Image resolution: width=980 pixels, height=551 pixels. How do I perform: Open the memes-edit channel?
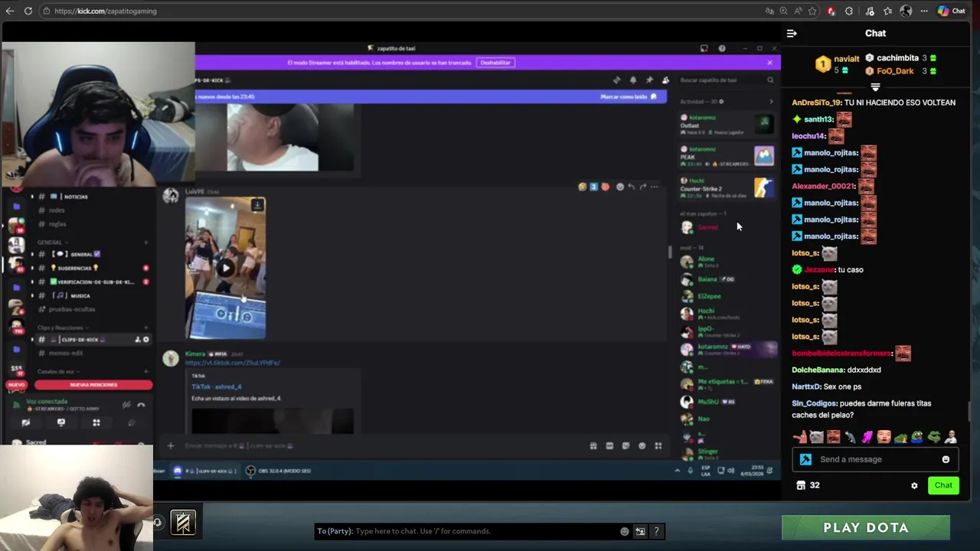coord(65,353)
